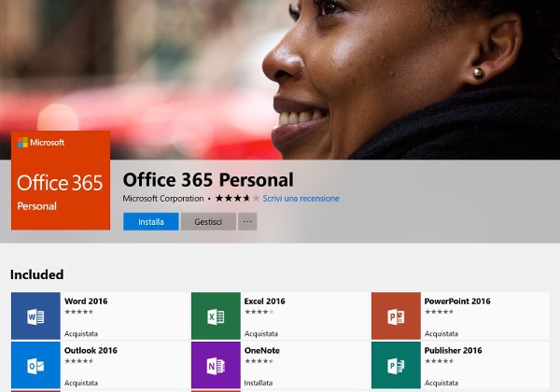
Task: Click the star rating under Word 2016
Action: (79, 312)
